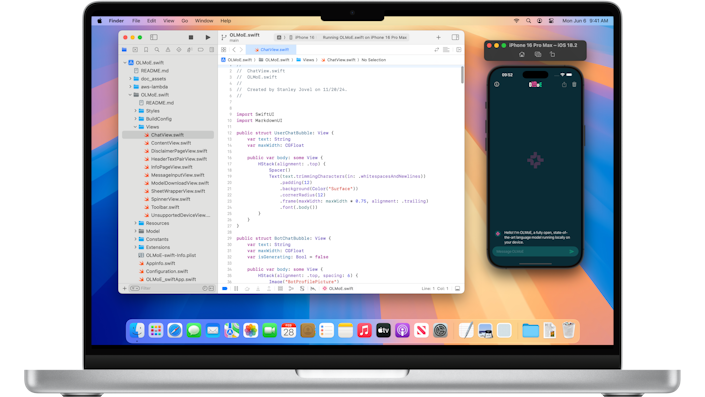The height and width of the screenshot is (397, 705).
Task: Open the Issue navigator warning icon
Action: (168, 50)
